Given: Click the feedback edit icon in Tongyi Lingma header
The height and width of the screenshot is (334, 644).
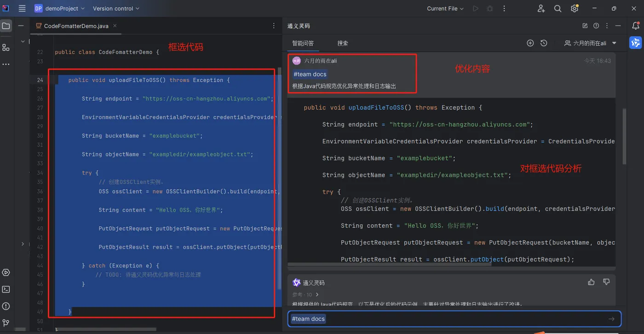Looking at the screenshot, I should click(585, 26).
